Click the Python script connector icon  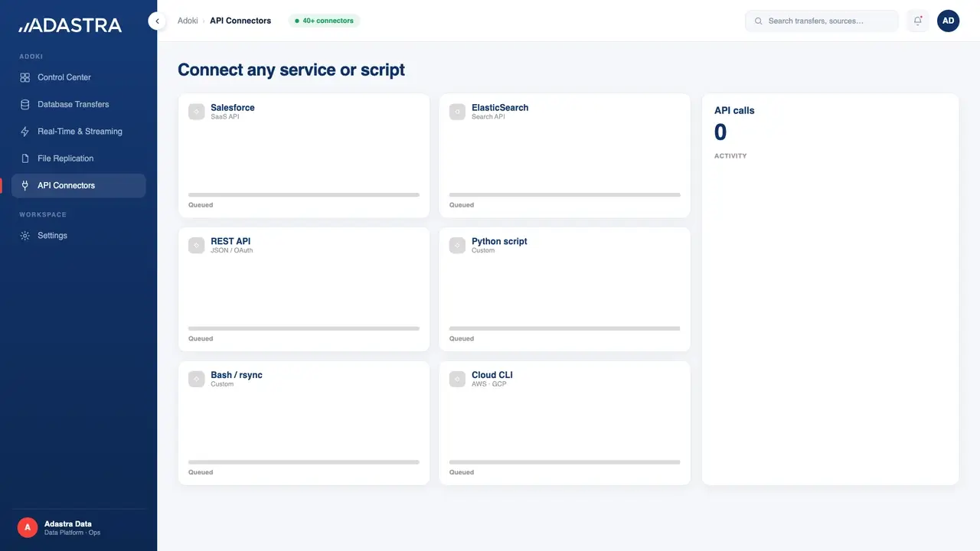click(458, 246)
